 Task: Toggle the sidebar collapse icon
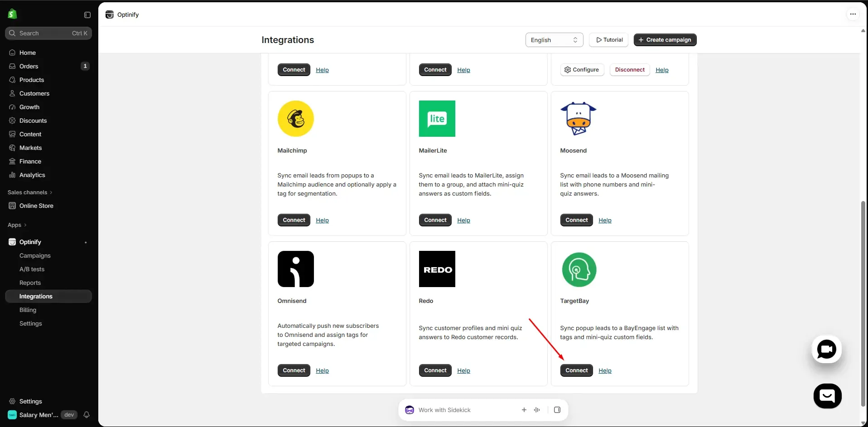87,15
